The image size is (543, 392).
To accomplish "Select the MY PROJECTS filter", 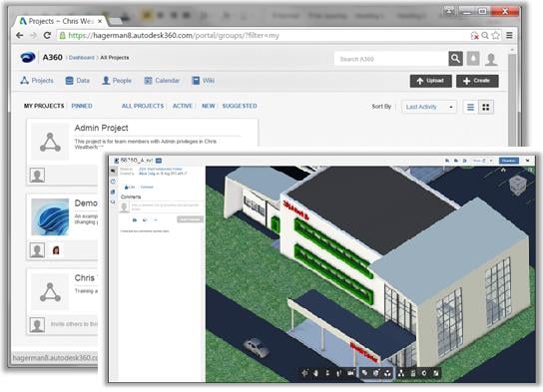I will point(44,106).
